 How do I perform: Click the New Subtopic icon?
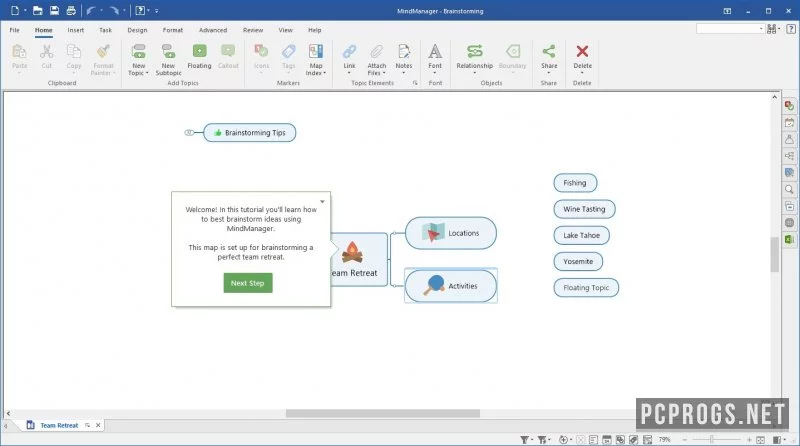tap(168, 51)
